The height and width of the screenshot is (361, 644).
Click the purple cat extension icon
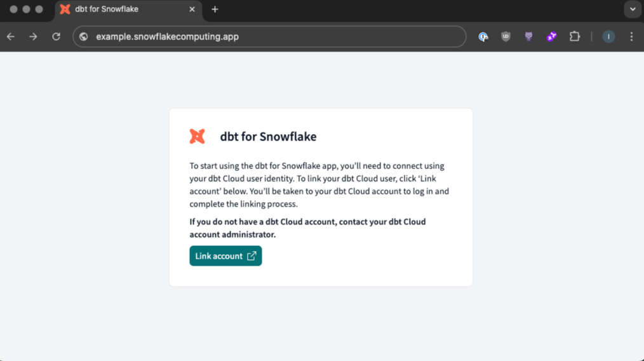point(528,37)
